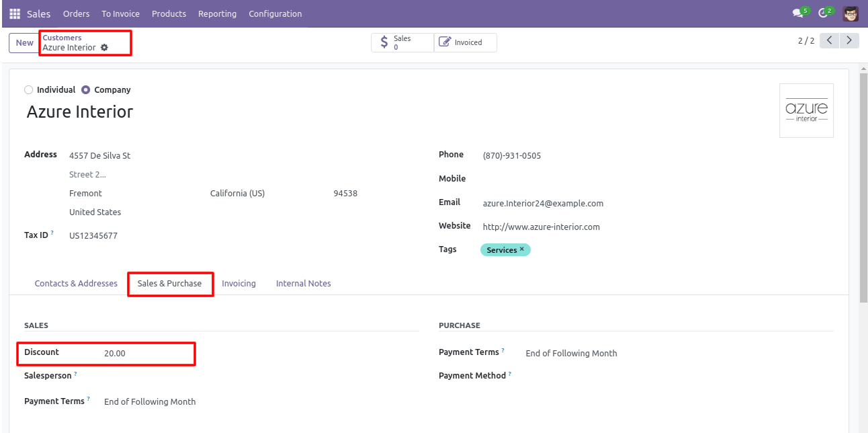The width and height of the screenshot is (868, 433).
Task: Click the dollar Sales stat button
Action: (x=402, y=42)
